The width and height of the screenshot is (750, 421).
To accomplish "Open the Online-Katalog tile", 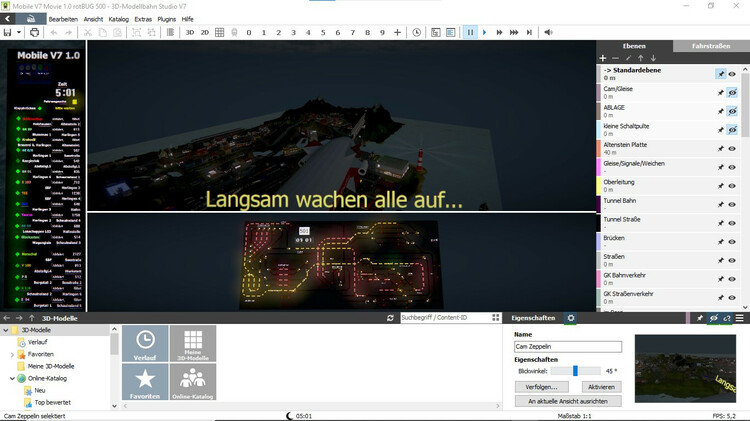I will click(192, 381).
